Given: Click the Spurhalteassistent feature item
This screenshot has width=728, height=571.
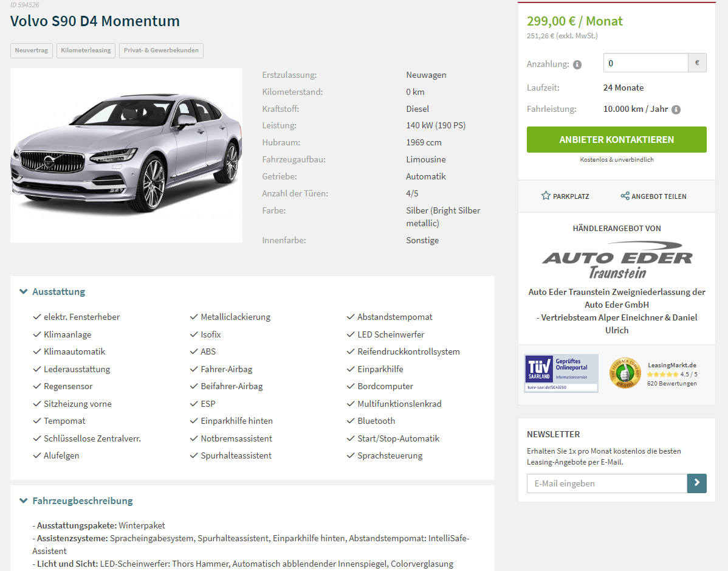Looking at the screenshot, I should click(231, 456).
